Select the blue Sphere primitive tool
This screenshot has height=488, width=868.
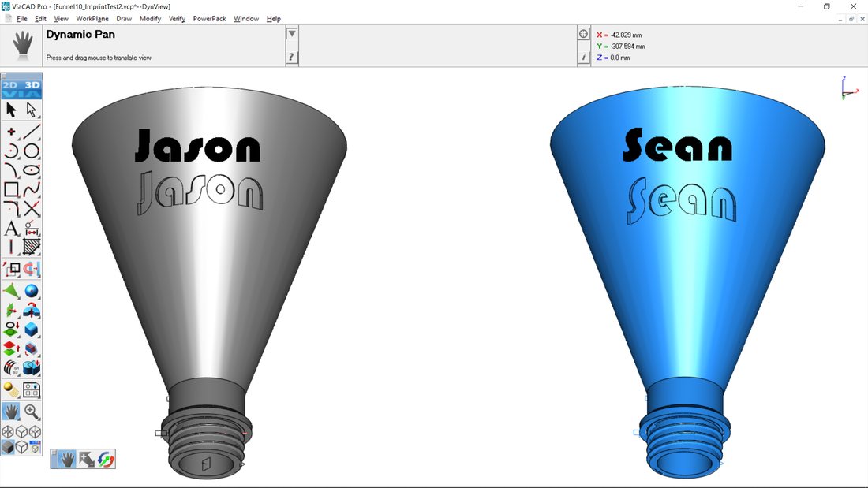click(32, 291)
